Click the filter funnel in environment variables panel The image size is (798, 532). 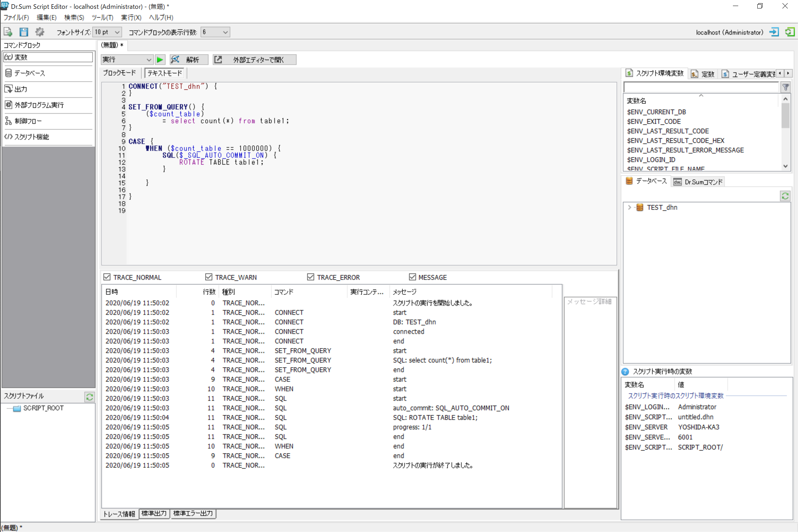[786, 87]
